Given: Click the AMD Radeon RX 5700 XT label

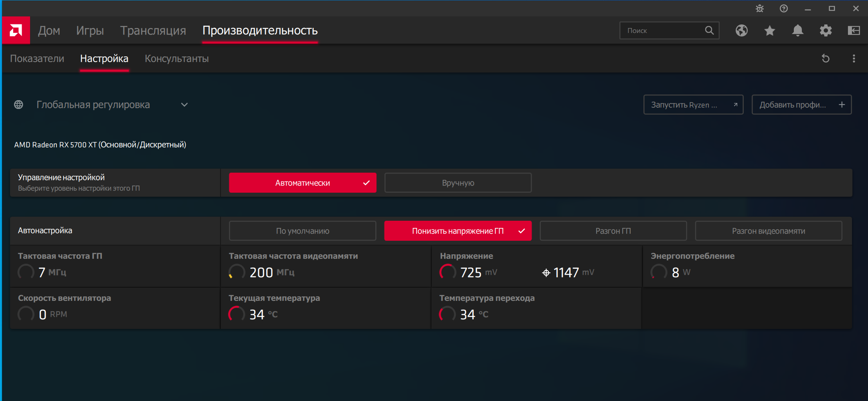Looking at the screenshot, I should tap(100, 145).
